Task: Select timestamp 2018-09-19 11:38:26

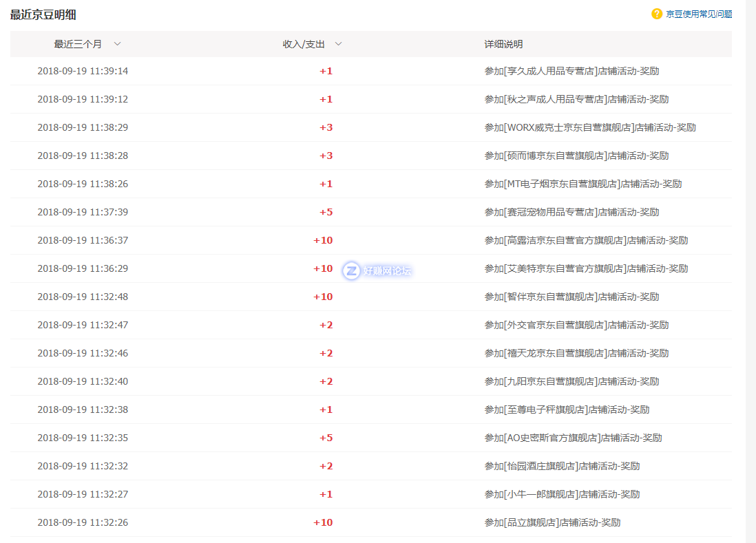Action: 83,184
